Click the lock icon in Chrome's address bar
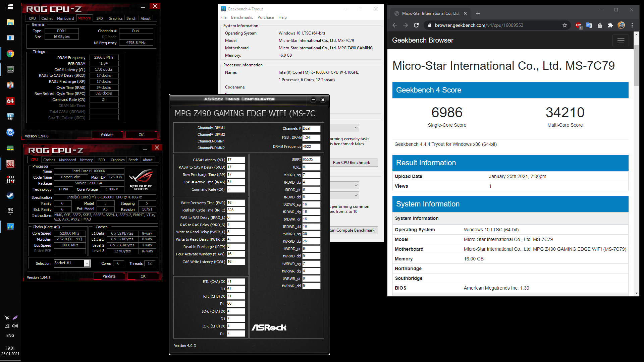The width and height of the screenshot is (644, 362). point(429,25)
